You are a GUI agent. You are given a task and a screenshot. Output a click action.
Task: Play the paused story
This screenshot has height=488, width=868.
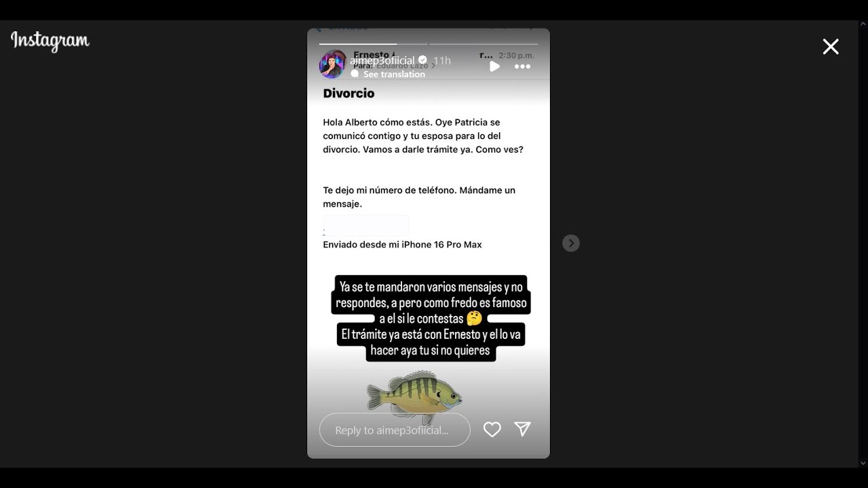[494, 66]
